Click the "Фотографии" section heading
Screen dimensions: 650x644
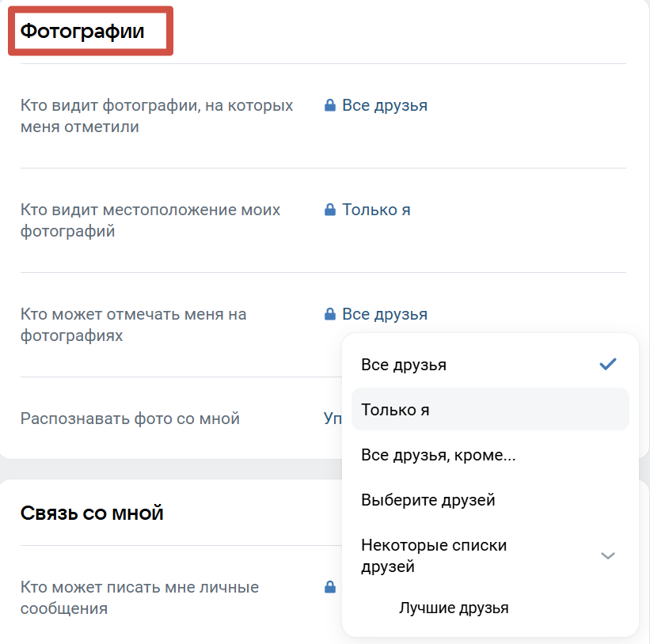(x=82, y=32)
